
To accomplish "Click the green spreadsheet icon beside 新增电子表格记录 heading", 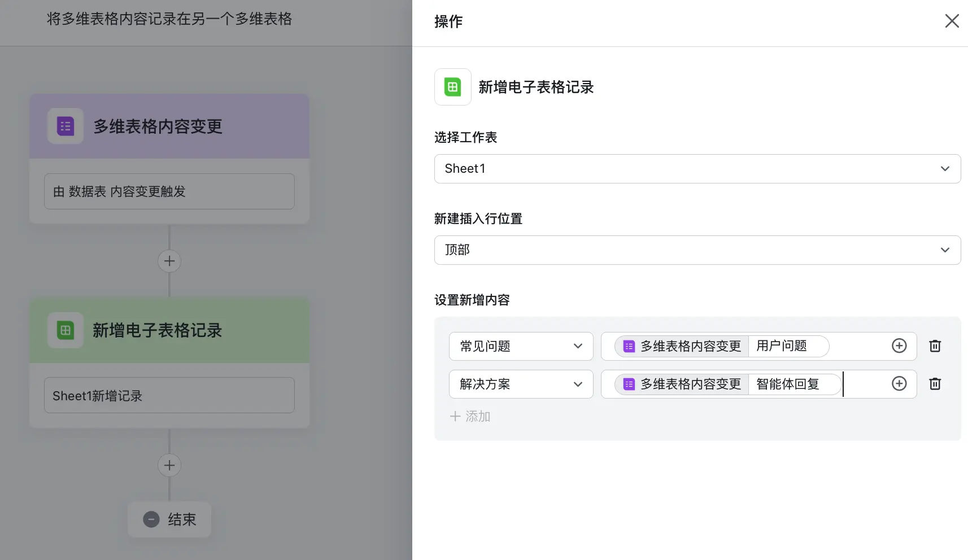I will pos(452,87).
